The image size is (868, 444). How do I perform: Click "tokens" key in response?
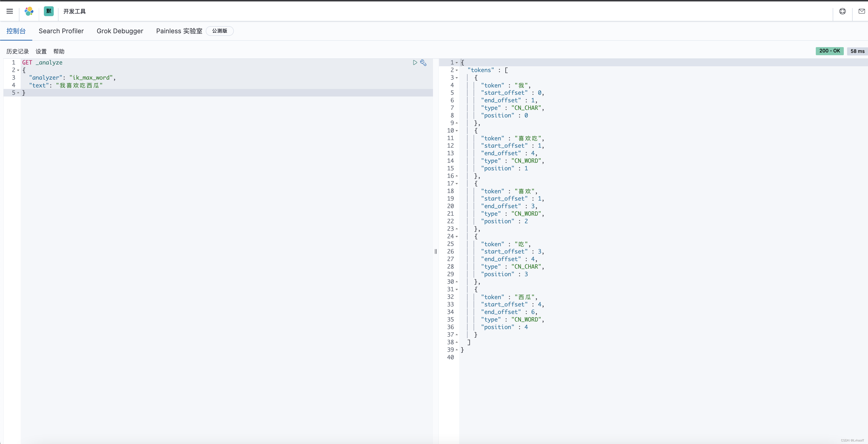click(x=481, y=70)
